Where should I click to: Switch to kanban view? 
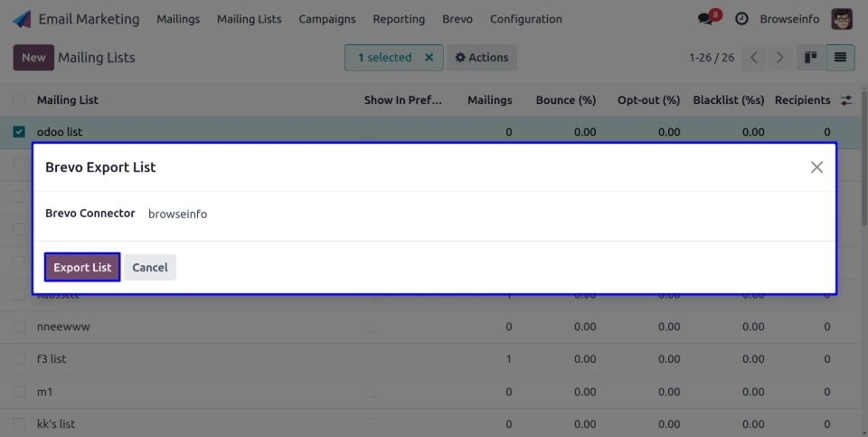point(811,58)
